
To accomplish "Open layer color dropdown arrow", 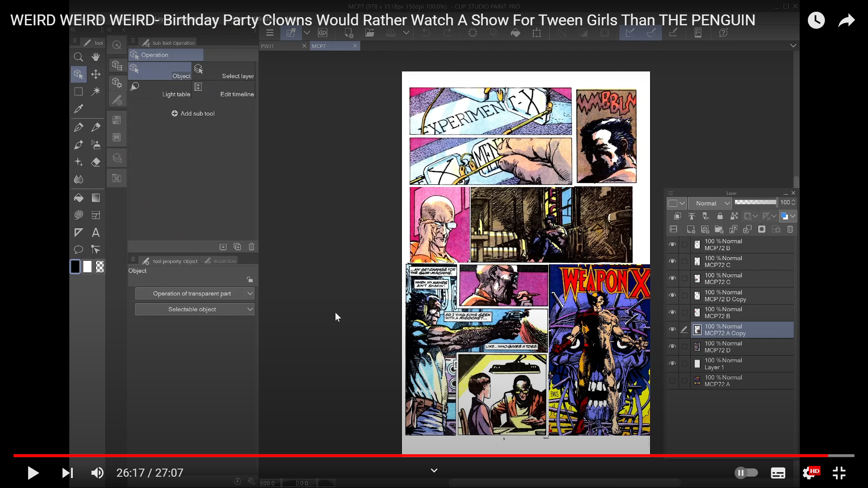I will coord(793,216).
